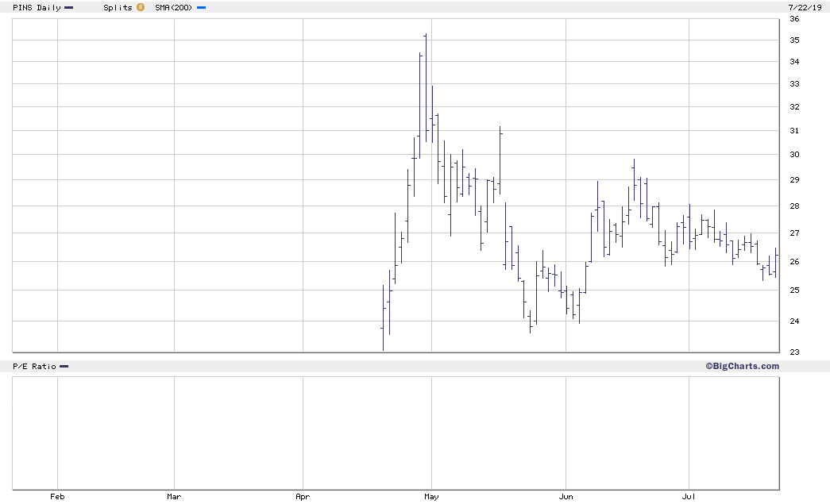Click the first PINS price bar starting near 23
The image size is (830, 504).
(x=383, y=317)
